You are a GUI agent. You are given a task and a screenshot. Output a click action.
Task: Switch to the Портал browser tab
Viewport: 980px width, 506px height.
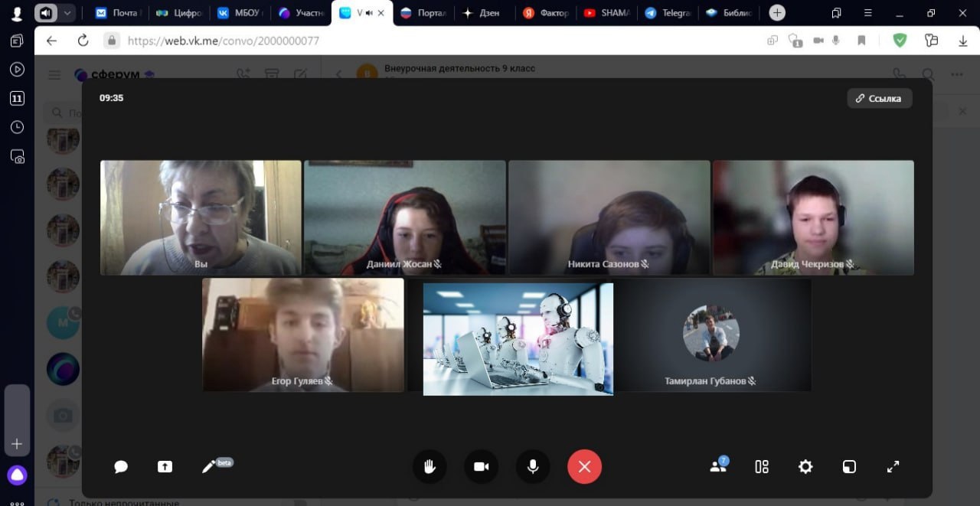tap(423, 13)
